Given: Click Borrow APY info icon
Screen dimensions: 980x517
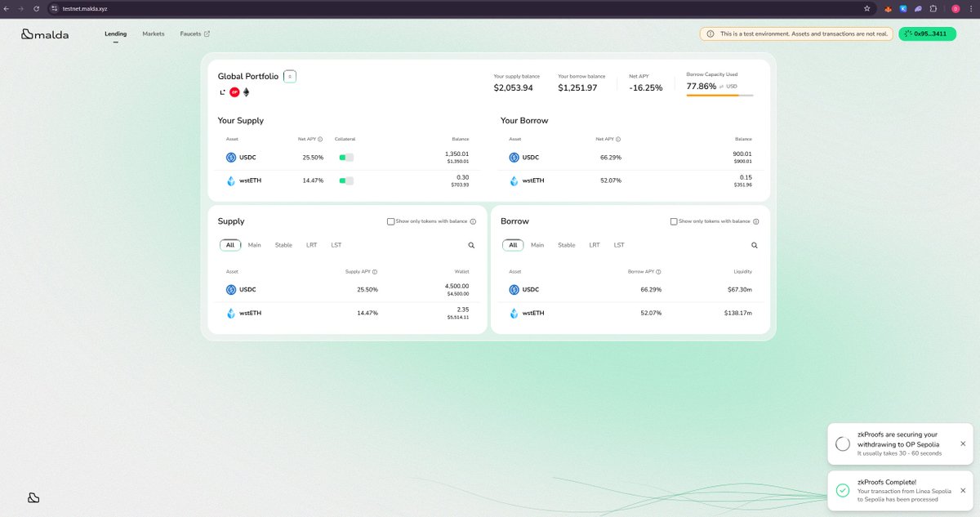Looking at the screenshot, I should coord(658,272).
